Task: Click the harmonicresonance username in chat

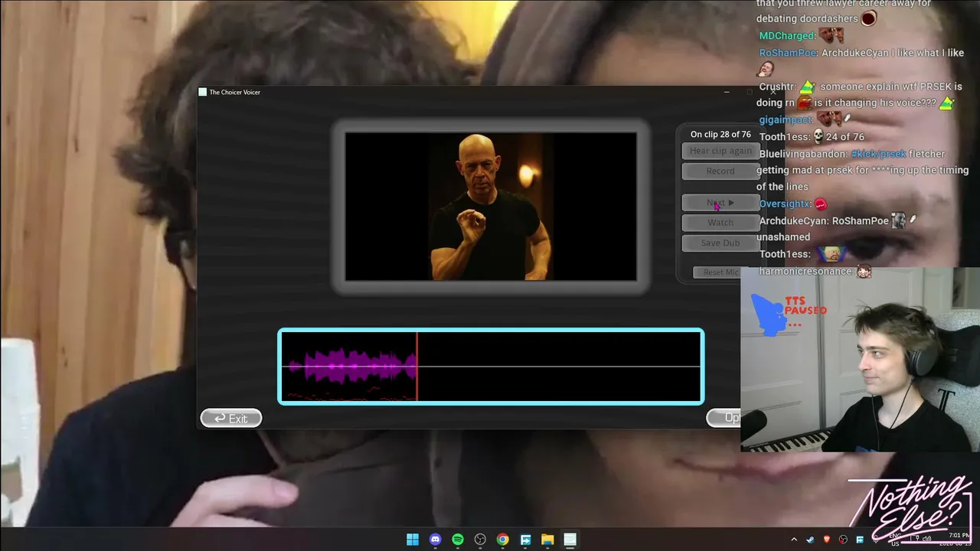Action: [x=806, y=272]
